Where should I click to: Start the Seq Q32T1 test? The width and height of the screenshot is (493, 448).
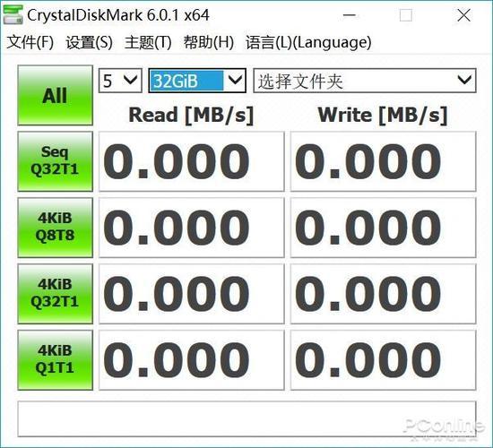point(55,161)
